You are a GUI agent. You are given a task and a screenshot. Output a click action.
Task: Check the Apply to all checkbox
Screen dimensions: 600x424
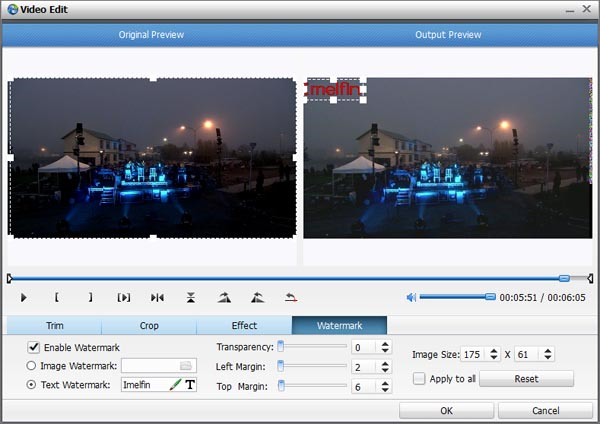coord(419,379)
